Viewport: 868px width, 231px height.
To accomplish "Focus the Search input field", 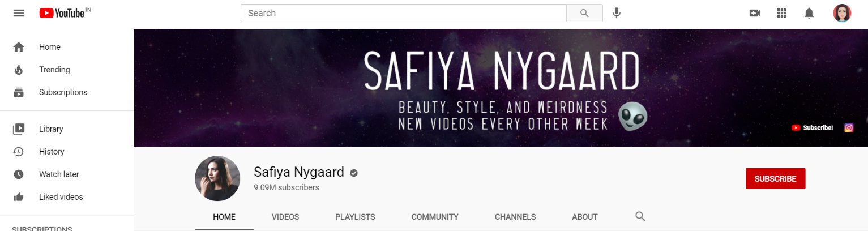I will pos(404,13).
